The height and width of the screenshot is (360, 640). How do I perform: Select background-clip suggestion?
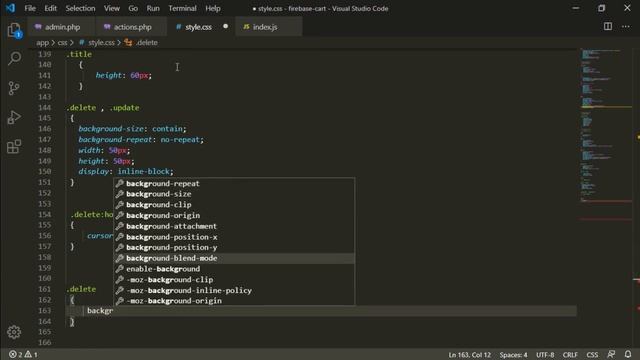point(234,204)
